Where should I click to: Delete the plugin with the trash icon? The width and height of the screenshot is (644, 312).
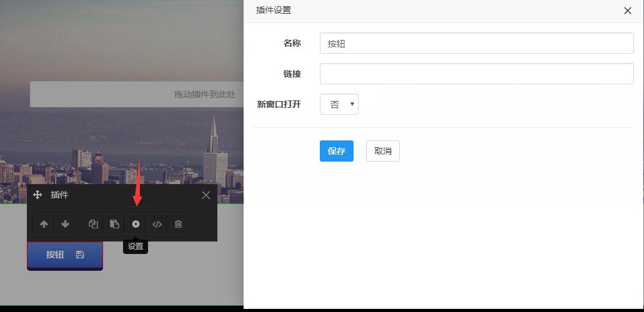pos(178,224)
